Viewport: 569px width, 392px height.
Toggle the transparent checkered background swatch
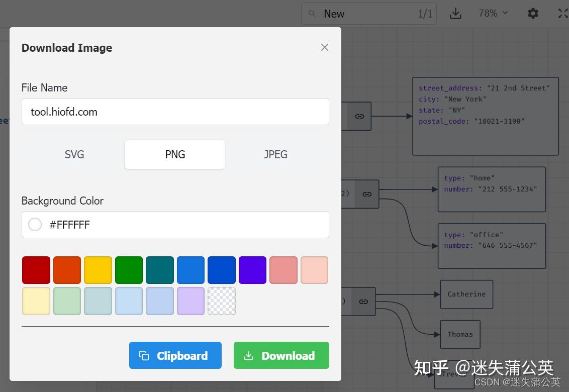222,301
